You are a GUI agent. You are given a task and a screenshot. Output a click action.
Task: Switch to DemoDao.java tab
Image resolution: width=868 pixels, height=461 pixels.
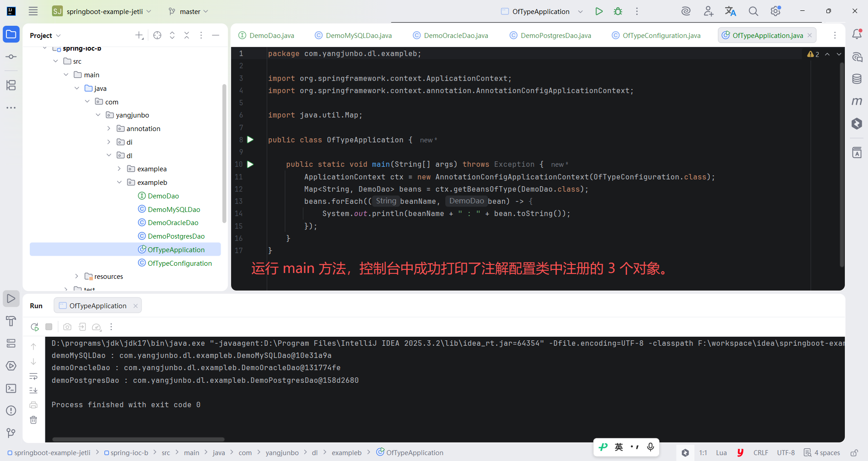click(266, 35)
